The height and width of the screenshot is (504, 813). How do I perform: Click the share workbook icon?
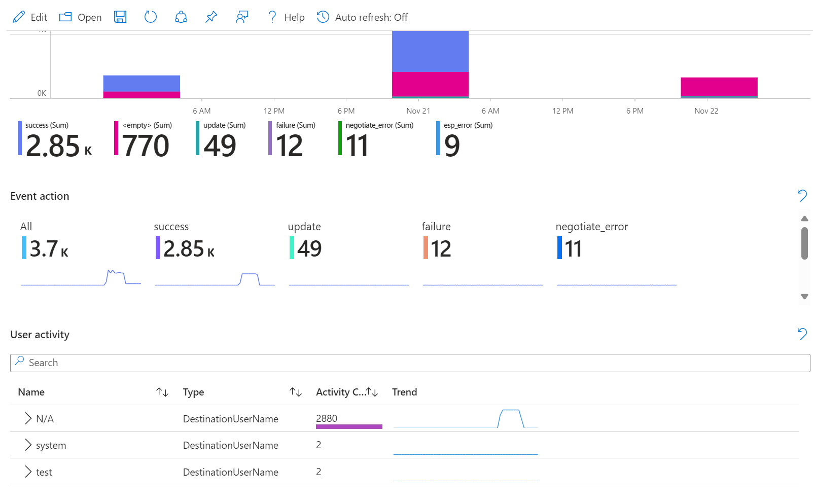coord(181,17)
